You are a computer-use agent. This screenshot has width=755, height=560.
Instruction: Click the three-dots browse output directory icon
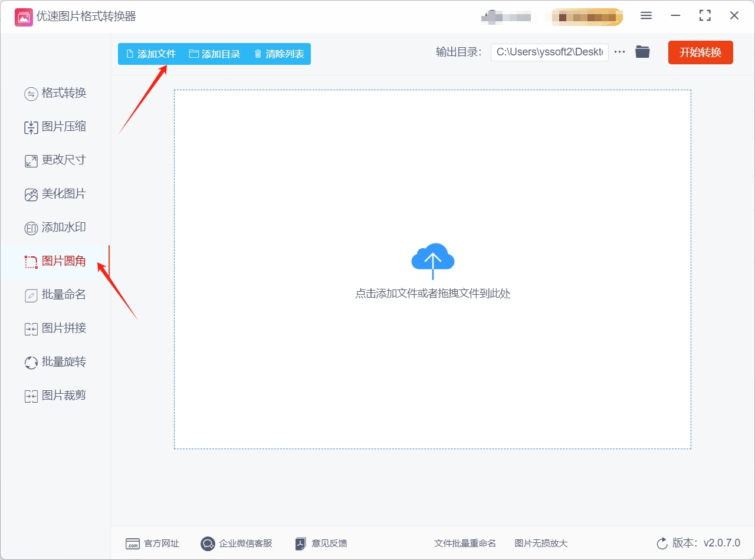point(619,52)
